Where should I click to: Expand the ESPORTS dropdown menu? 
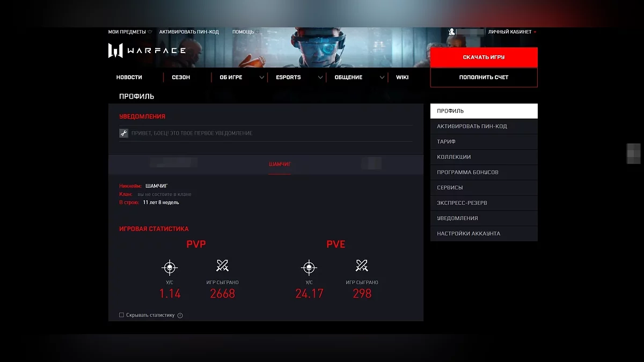click(320, 77)
